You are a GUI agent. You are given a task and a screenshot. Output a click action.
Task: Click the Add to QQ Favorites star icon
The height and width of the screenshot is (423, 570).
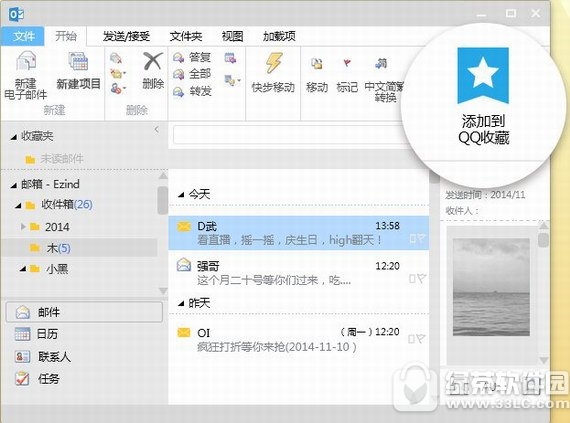tap(483, 76)
